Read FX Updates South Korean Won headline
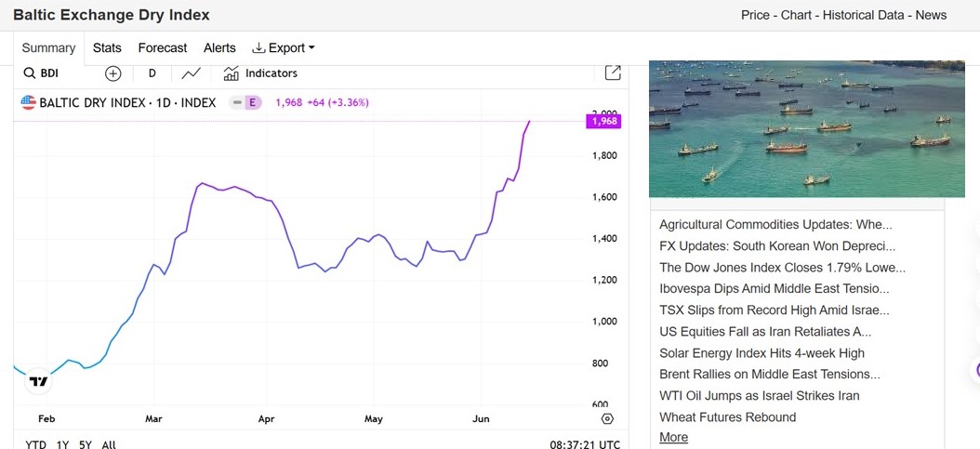 click(x=777, y=246)
